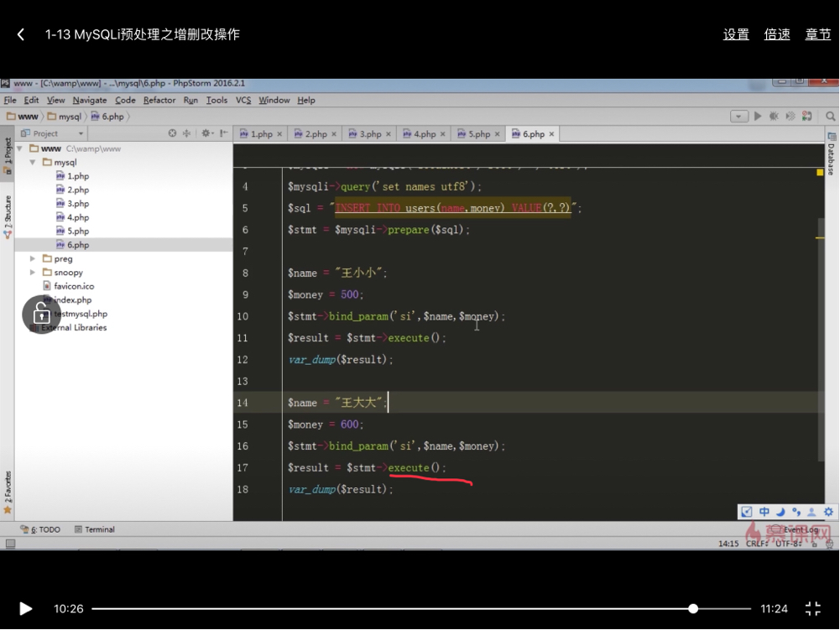This screenshot has width=840, height=630.
Task: Select 3.php in project tree
Action: coord(73,204)
